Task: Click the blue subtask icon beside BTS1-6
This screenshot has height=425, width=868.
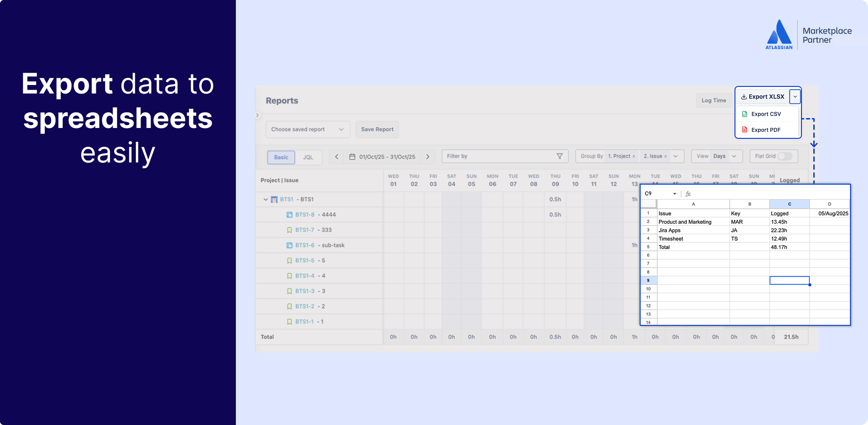Action: click(x=289, y=245)
